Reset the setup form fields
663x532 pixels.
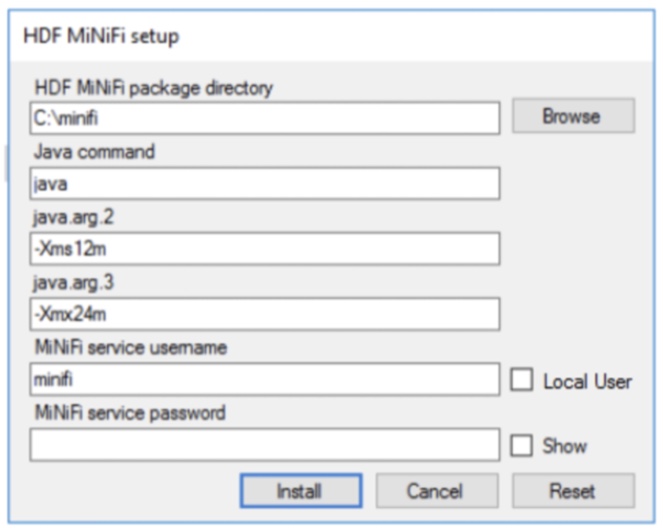point(572,491)
